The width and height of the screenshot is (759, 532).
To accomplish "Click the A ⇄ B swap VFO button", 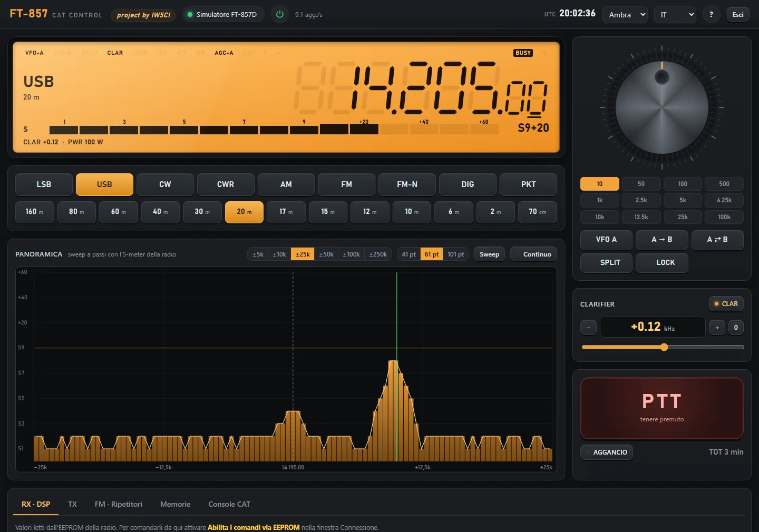I will [717, 240].
